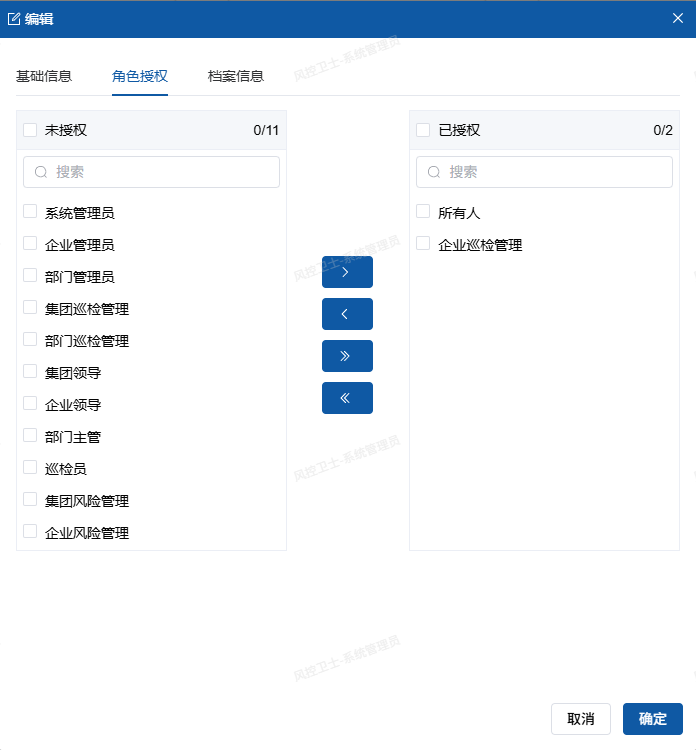Viewport: 696px width, 750px height.
Task: Close the 编辑 dialog with the X icon
Action: tap(677, 18)
